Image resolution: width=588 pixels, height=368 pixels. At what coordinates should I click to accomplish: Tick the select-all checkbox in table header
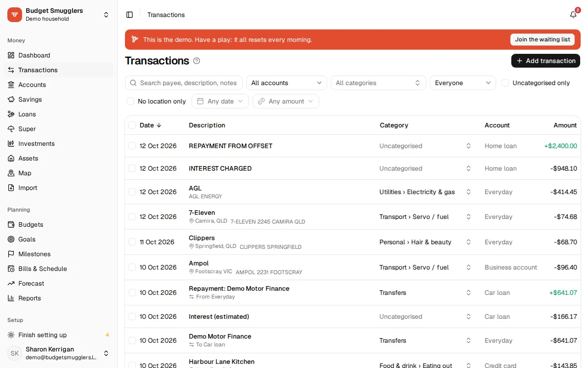click(x=132, y=125)
